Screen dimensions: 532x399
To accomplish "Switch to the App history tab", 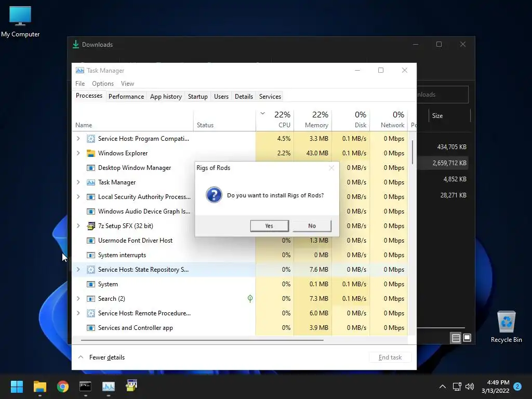I will pos(166,96).
